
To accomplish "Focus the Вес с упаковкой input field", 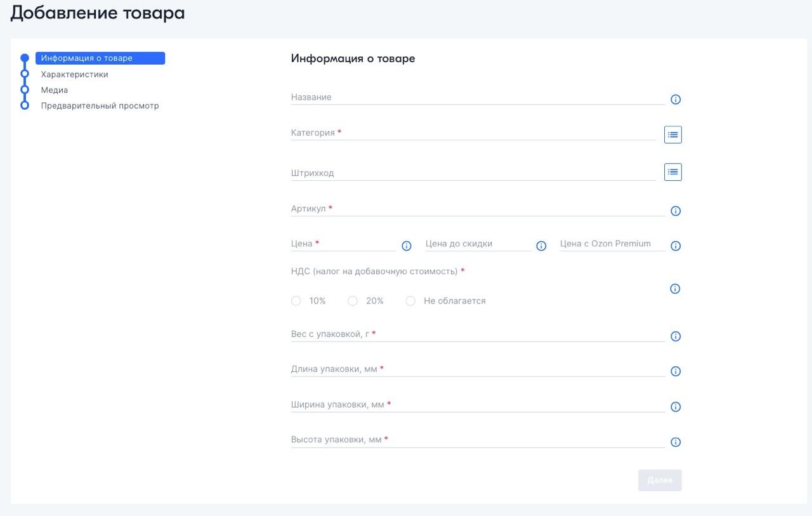I will 478,334.
